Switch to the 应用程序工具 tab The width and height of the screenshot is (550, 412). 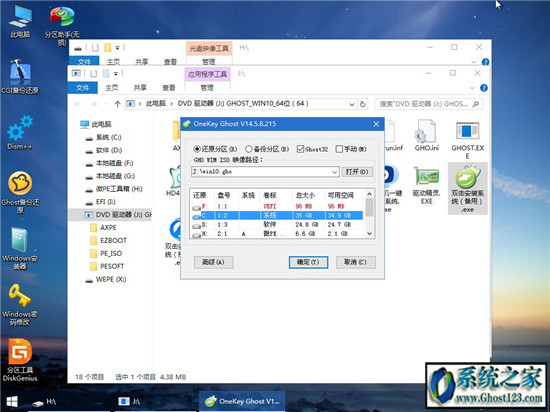pos(207,74)
